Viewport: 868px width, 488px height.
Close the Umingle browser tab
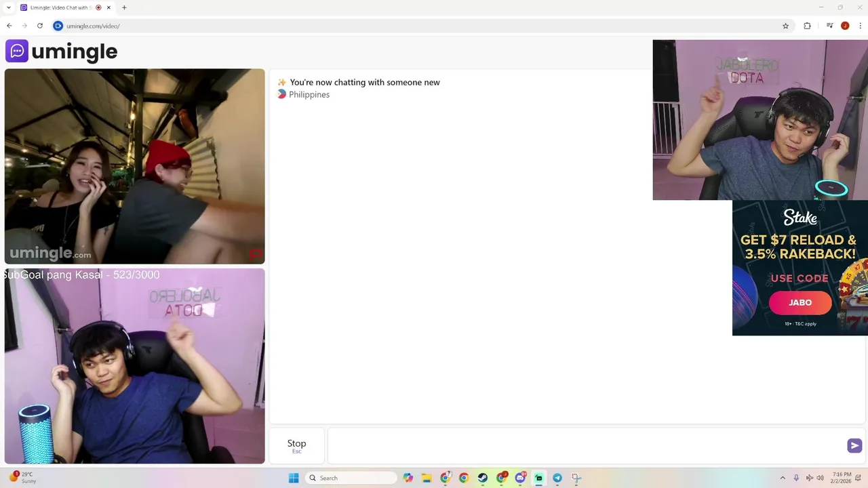pyautogui.click(x=108, y=7)
